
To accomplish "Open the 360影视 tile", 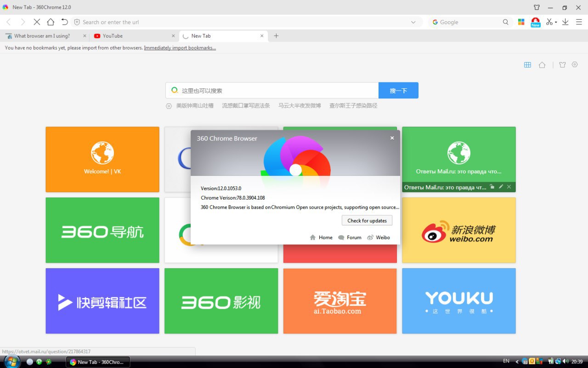I will tap(221, 301).
